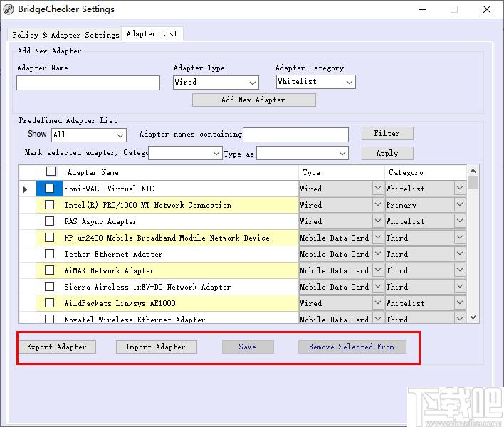This screenshot has height=427, width=504.
Task: Check the RAS Async Adapter checkbox
Action: point(50,221)
